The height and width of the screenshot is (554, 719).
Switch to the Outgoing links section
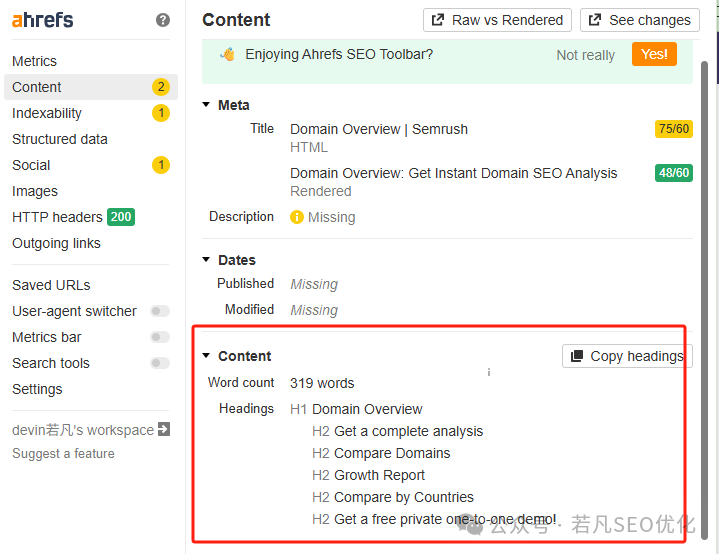tap(56, 243)
